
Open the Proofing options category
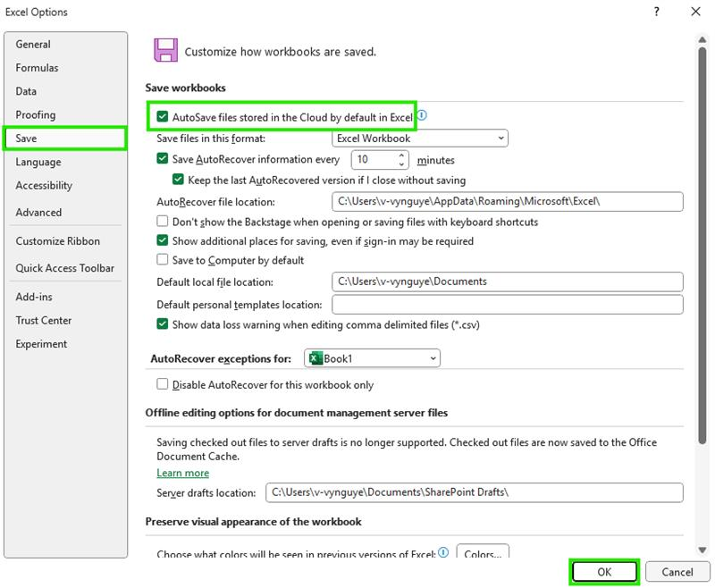pyautogui.click(x=36, y=115)
